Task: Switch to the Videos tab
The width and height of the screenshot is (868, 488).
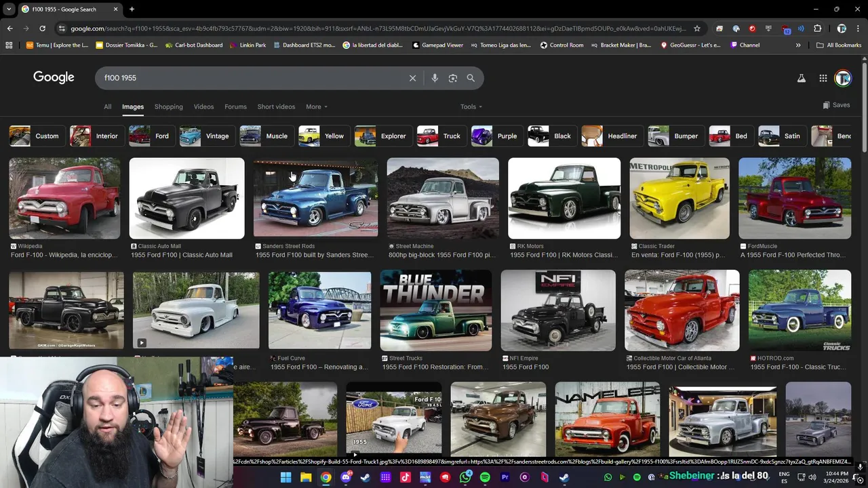Action: (x=203, y=106)
